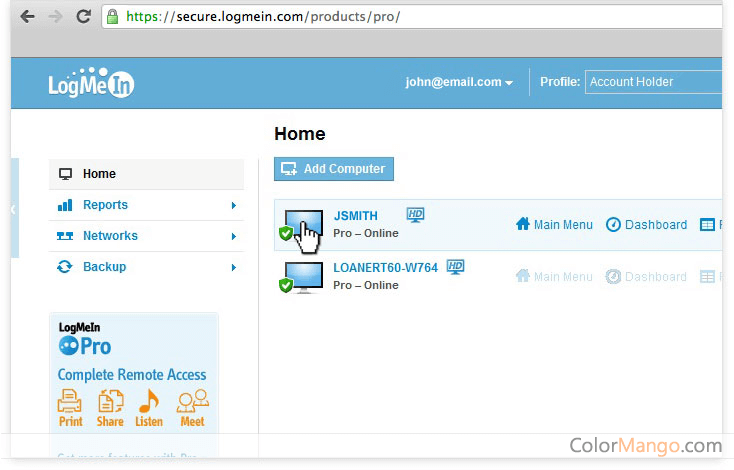The height and width of the screenshot is (470, 734).
Task: Click Pro – Online status under LOANERT60-W764
Action: [366, 286]
